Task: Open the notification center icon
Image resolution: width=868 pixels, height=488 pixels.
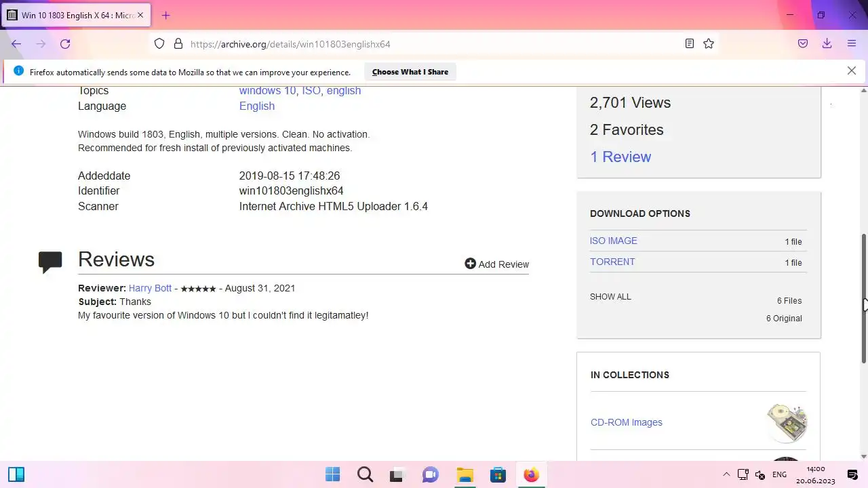Action: point(852,474)
